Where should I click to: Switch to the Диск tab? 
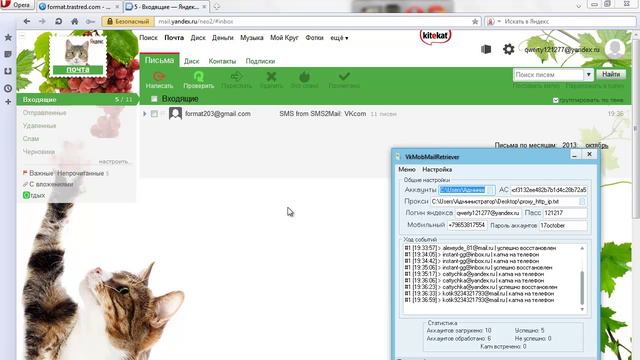[x=191, y=61]
